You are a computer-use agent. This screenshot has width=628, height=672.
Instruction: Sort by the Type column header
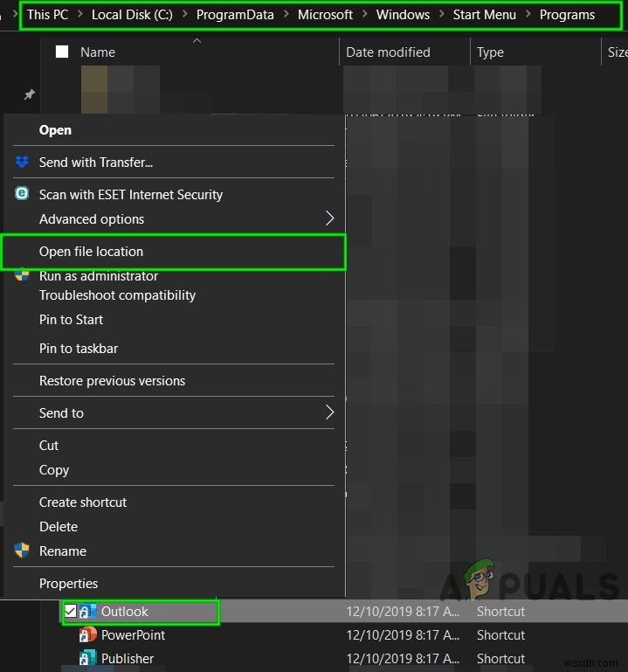point(490,52)
